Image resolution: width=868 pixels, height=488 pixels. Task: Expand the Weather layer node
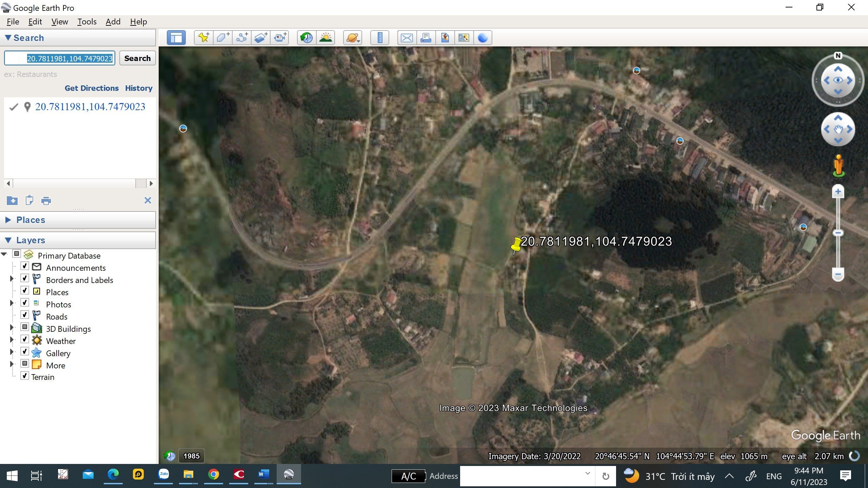point(12,340)
